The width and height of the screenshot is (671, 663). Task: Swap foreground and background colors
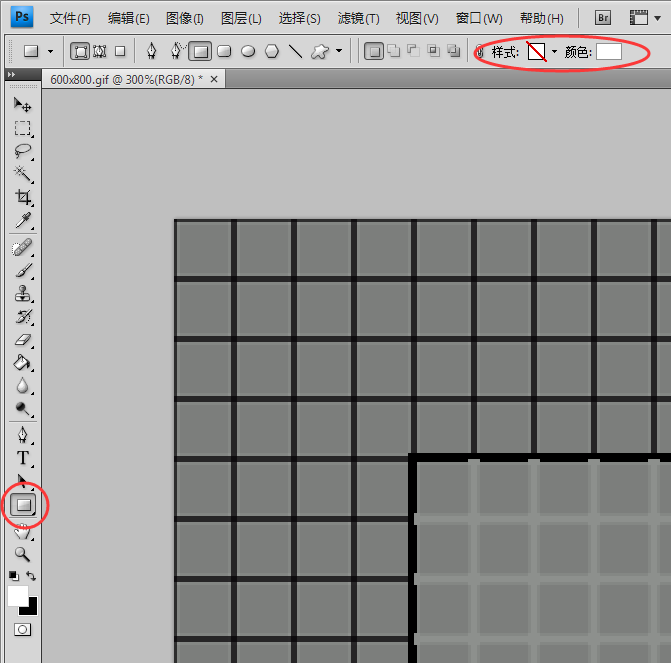point(31,576)
